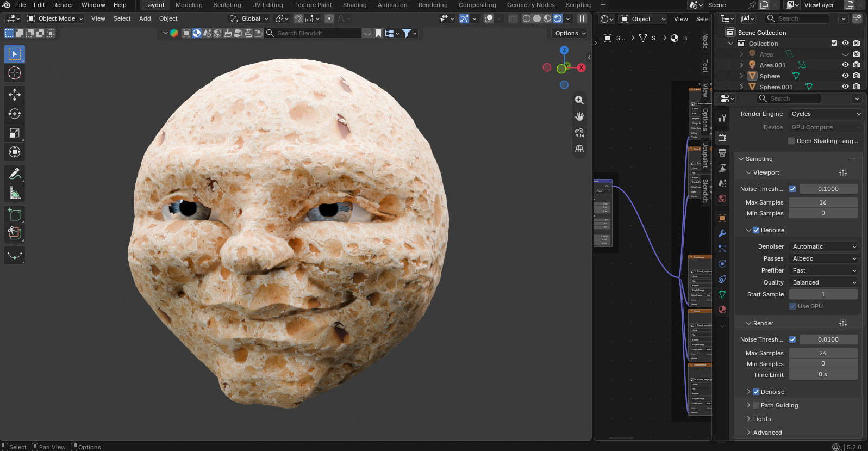
Task: Click the Add Cube tool
Action: pyautogui.click(x=15, y=214)
